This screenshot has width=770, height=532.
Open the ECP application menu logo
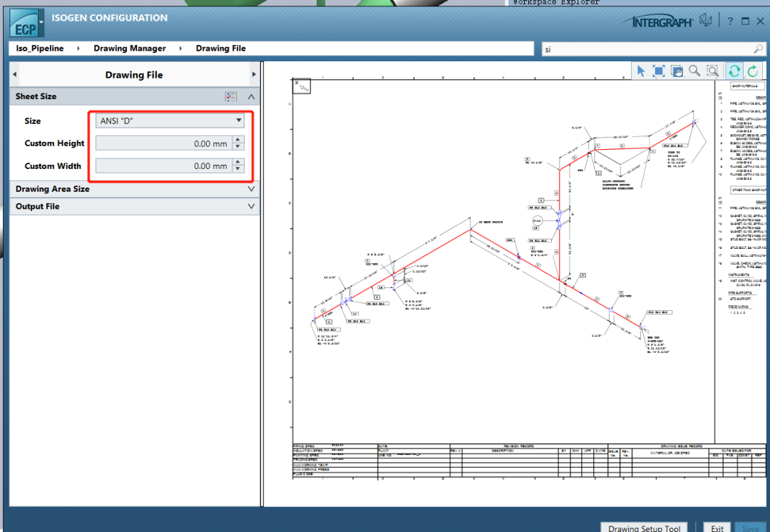24,24
